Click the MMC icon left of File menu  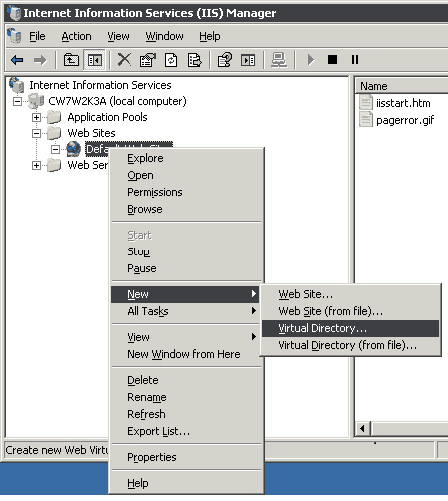coord(14,36)
